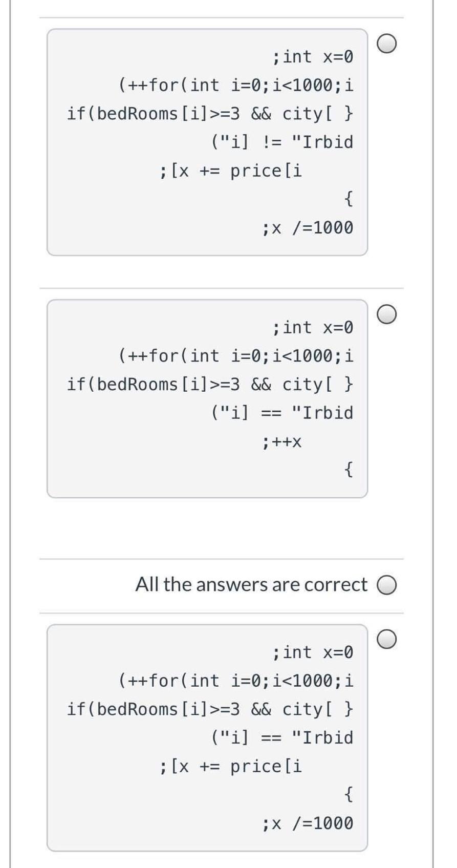
Task: Click the == "Irbid" line in the bottom option
Action: (281, 738)
